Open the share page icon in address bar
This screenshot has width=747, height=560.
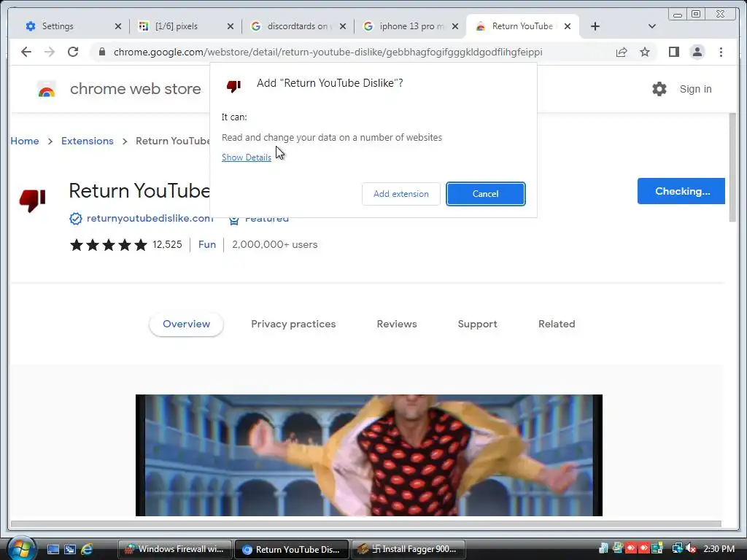click(622, 52)
